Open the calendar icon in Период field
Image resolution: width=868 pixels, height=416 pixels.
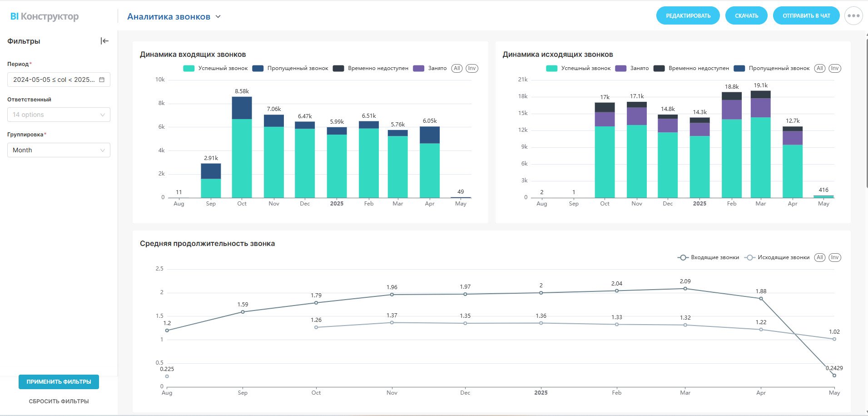click(102, 80)
